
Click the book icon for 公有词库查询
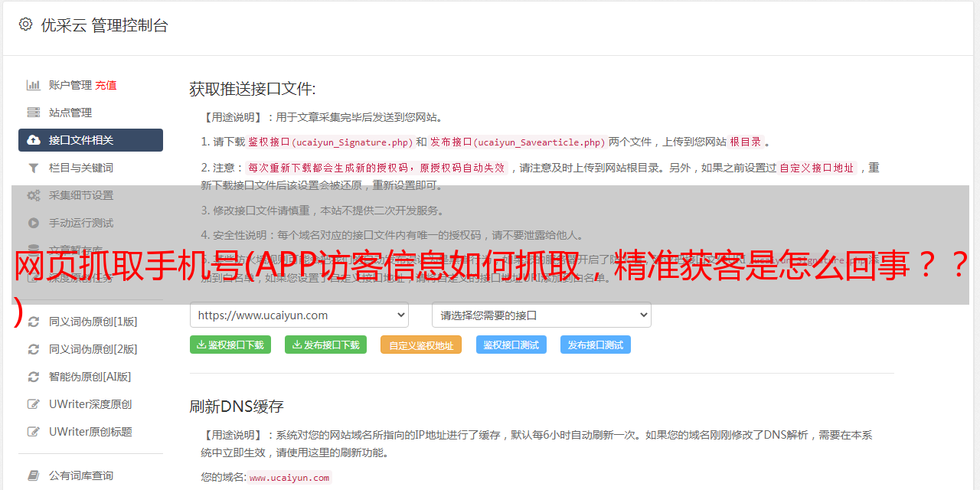pos(34,475)
